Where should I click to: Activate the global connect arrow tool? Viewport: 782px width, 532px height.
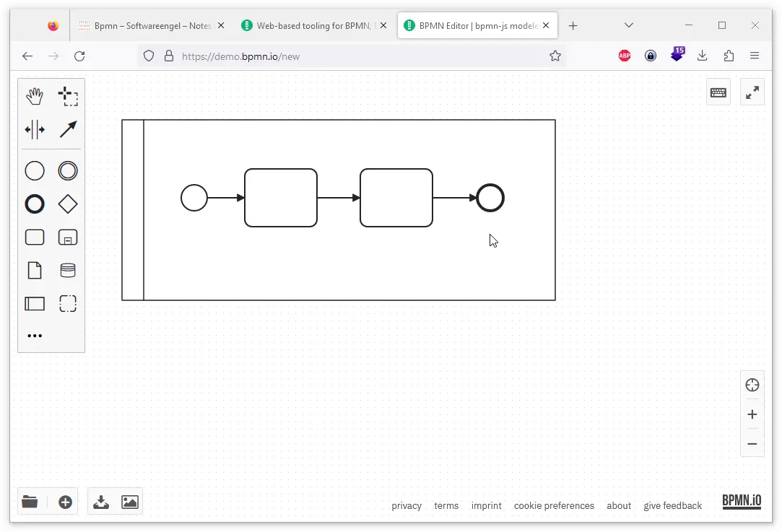click(x=68, y=130)
